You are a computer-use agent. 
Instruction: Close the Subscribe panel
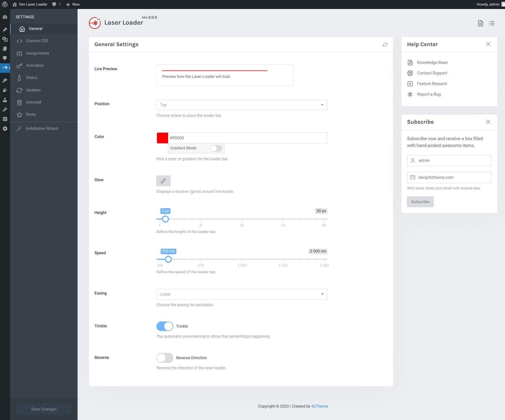click(x=488, y=122)
